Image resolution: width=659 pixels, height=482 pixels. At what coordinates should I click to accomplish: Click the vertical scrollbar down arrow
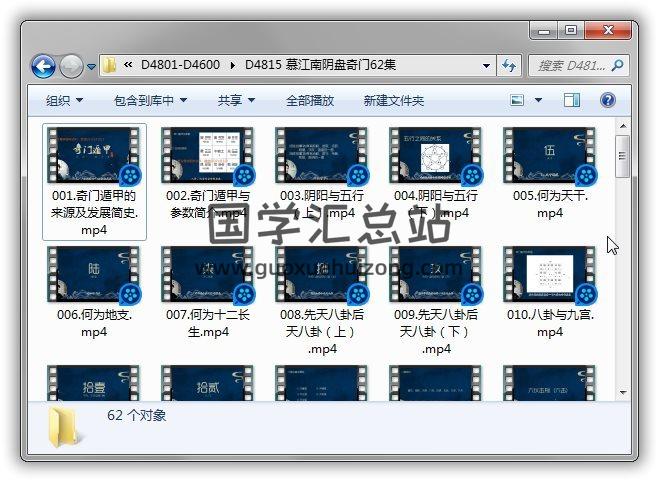(x=622, y=392)
